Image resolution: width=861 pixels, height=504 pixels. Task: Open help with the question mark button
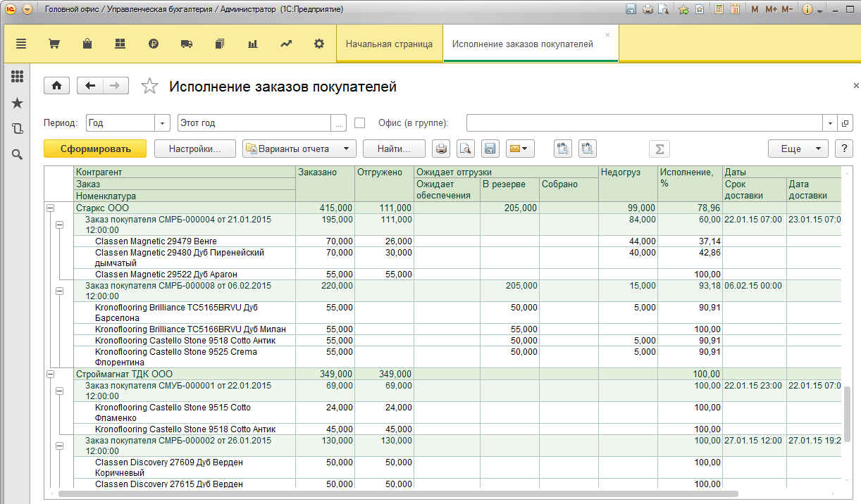(843, 149)
